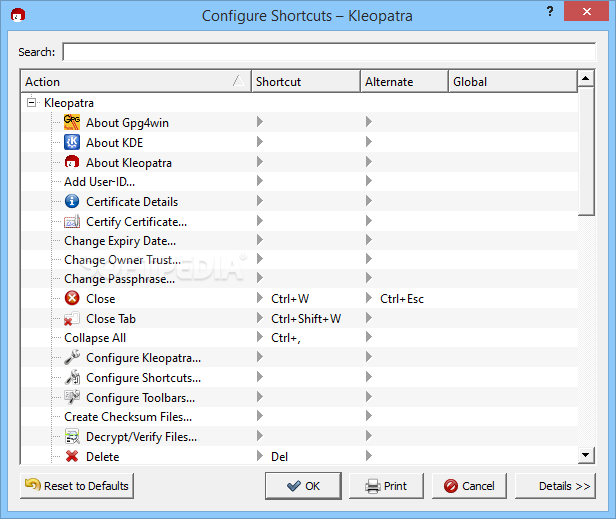Collapse the Kleopatra tree node
Viewport: 616px width, 519px height.
click(31, 103)
